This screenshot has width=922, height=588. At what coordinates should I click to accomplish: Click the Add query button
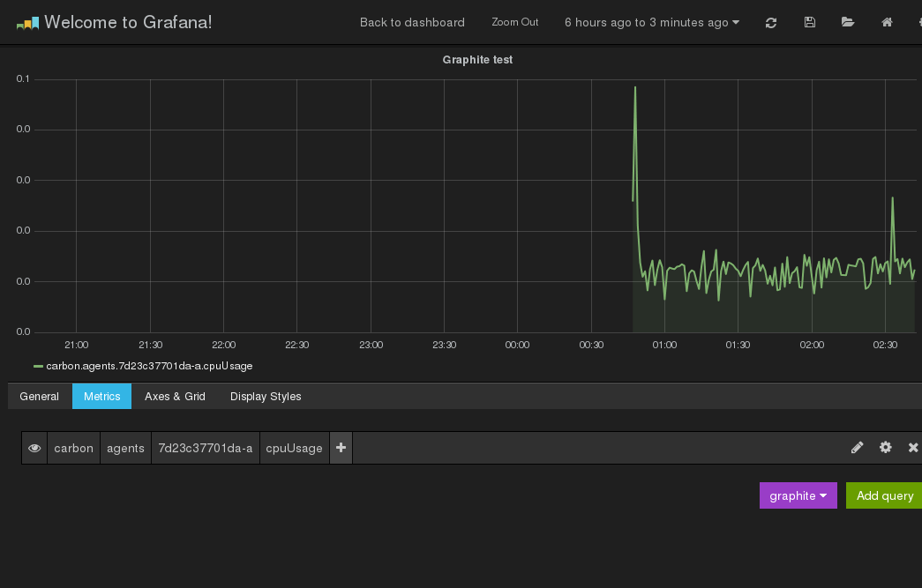pyautogui.click(x=884, y=495)
